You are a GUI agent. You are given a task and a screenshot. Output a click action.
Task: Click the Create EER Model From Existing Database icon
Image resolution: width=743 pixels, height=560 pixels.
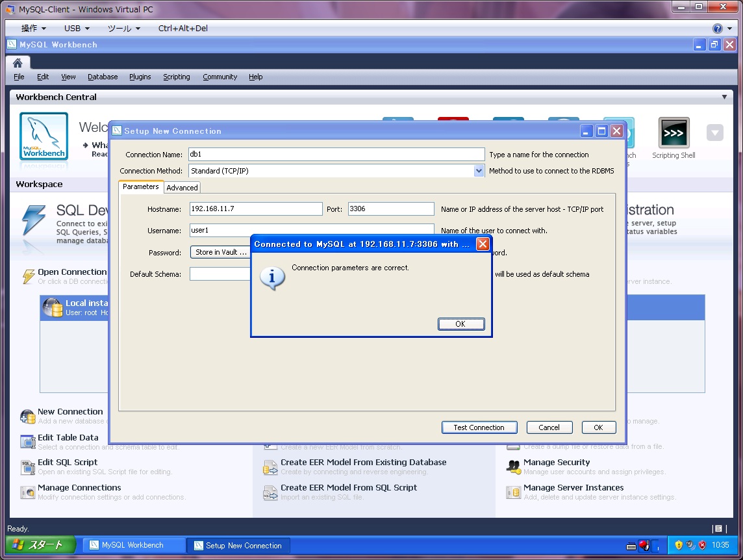click(x=271, y=467)
